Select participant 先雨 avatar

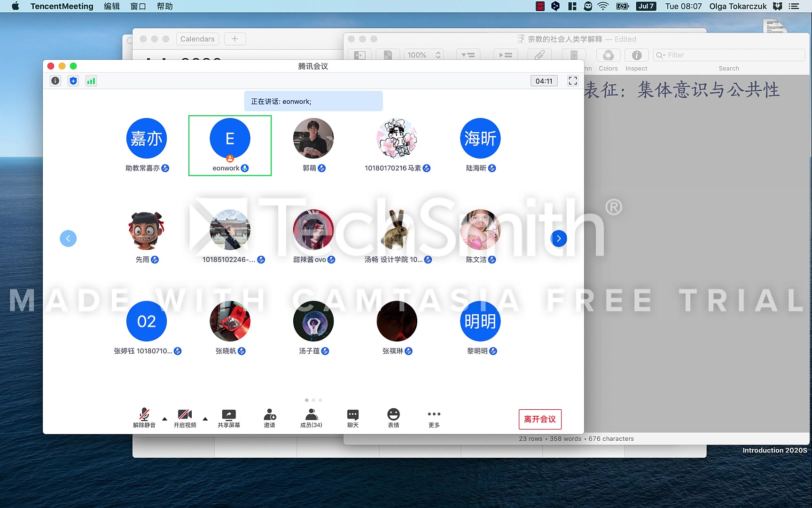coord(147,230)
